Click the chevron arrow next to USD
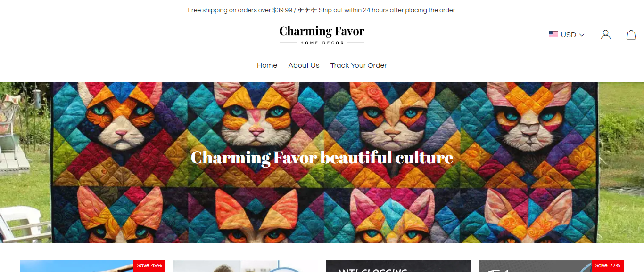Screen dimensions: 644x272 pyautogui.click(x=582, y=35)
